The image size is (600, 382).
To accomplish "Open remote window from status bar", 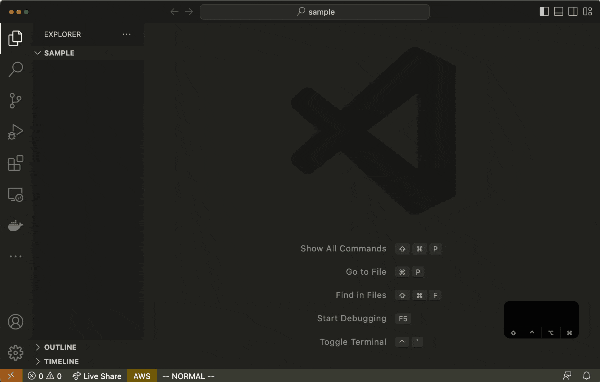I will [11, 376].
